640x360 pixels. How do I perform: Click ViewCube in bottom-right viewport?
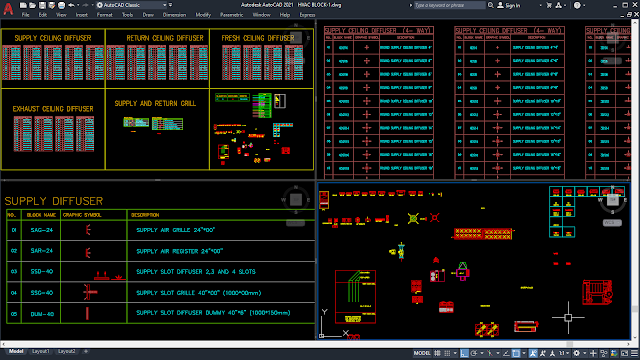pyautogui.click(x=612, y=200)
